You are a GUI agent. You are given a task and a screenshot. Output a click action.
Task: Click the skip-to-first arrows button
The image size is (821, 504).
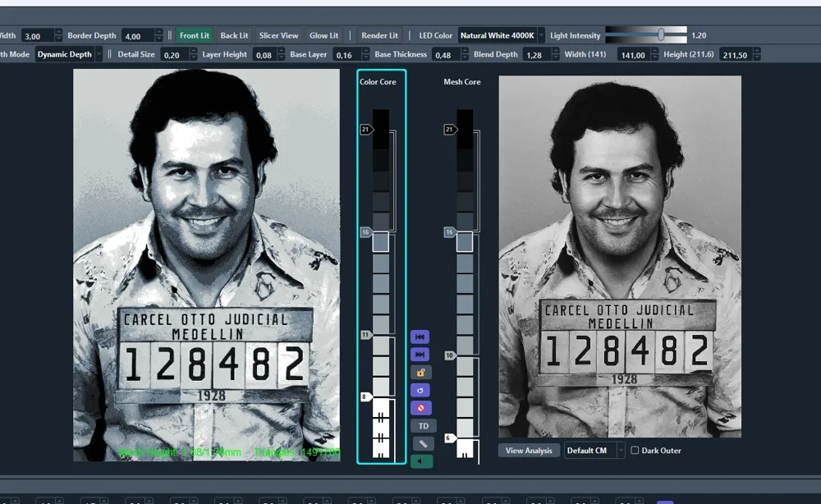(420, 337)
